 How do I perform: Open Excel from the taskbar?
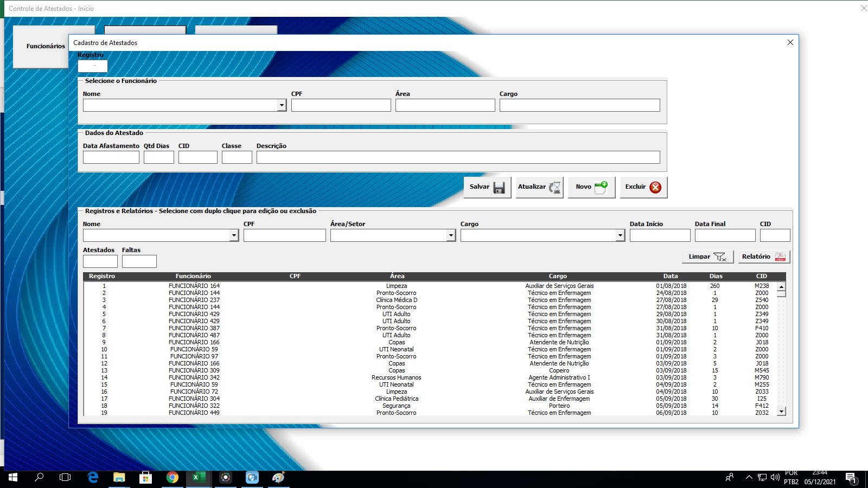pyautogui.click(x=198, y=477)
